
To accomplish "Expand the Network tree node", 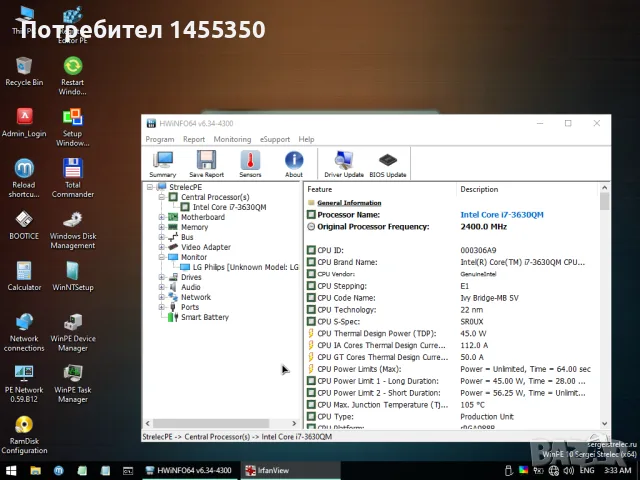I will pos(162,297).
